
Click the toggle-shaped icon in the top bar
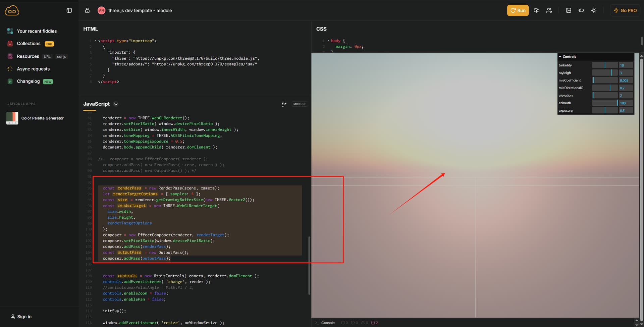click(x=581, y=10)
